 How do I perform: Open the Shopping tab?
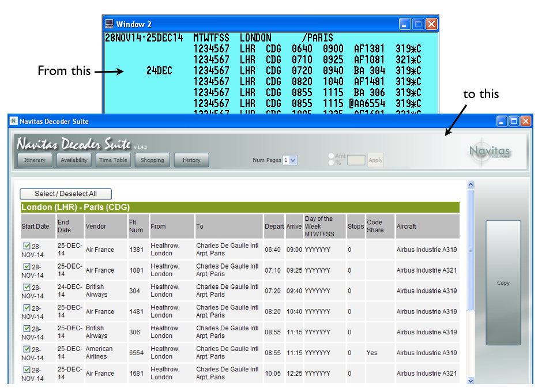coord(152,160)
